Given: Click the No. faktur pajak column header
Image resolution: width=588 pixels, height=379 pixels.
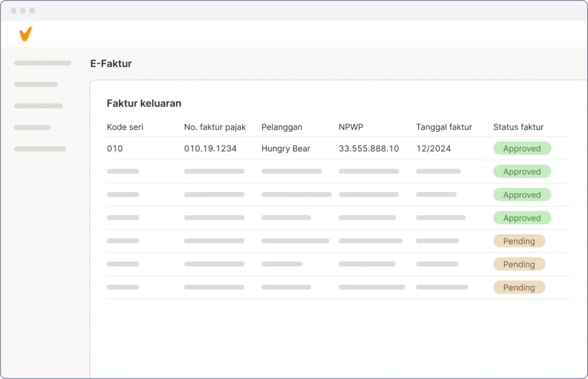Looking at the screenshot, I should [214, 127].
